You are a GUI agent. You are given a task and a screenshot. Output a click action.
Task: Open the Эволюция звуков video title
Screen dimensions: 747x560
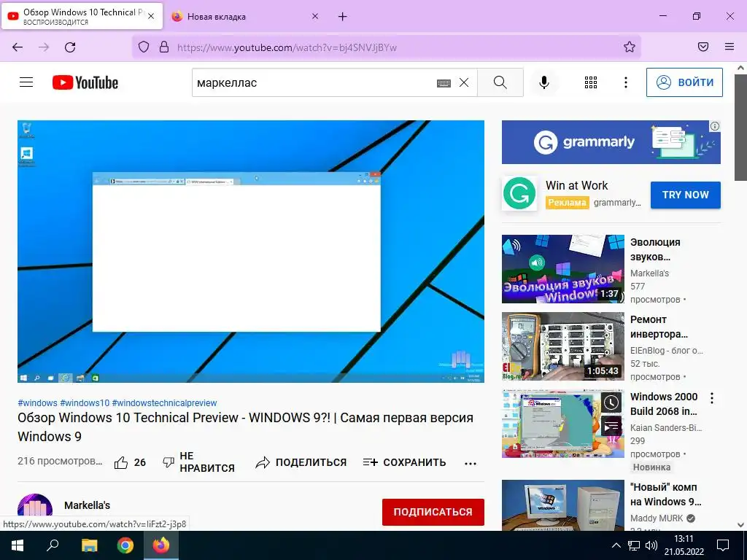tap(656, 249)
